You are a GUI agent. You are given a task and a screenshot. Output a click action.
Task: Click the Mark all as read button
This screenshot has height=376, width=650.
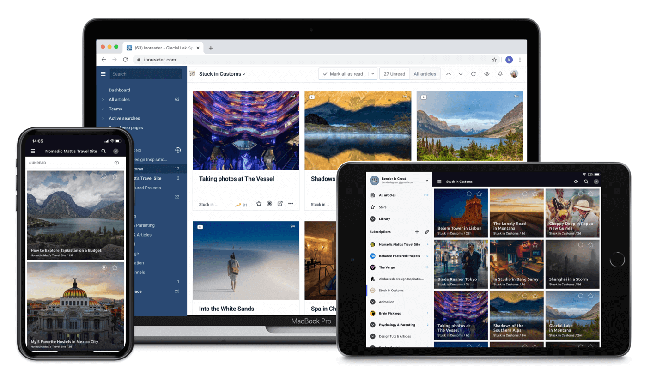[343, 74]
